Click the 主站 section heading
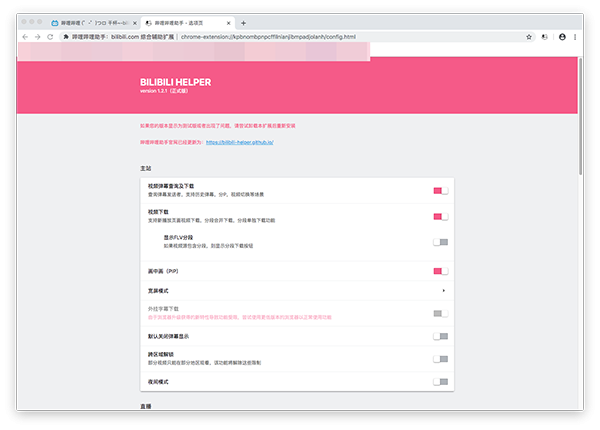This screenshot has height=430, width=600. [146, 168]
